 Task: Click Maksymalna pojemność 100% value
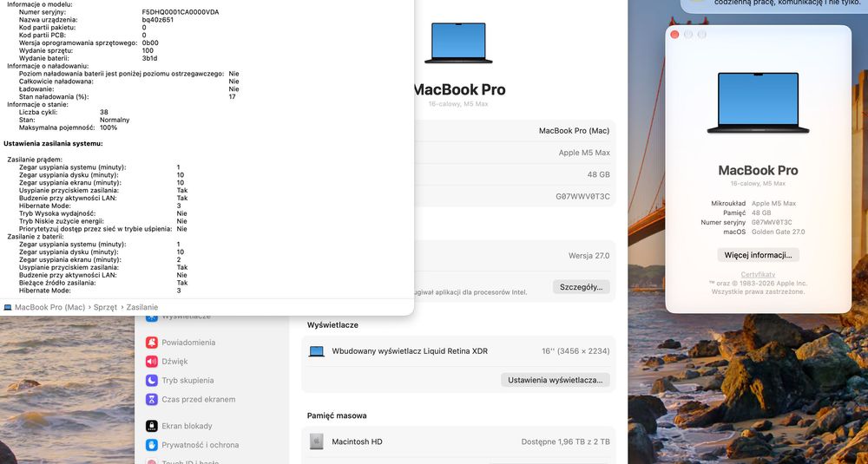click(x=108, y=127)
